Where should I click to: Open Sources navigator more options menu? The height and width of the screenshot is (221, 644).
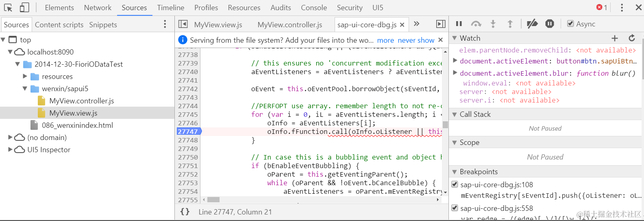tap(165, 24)
